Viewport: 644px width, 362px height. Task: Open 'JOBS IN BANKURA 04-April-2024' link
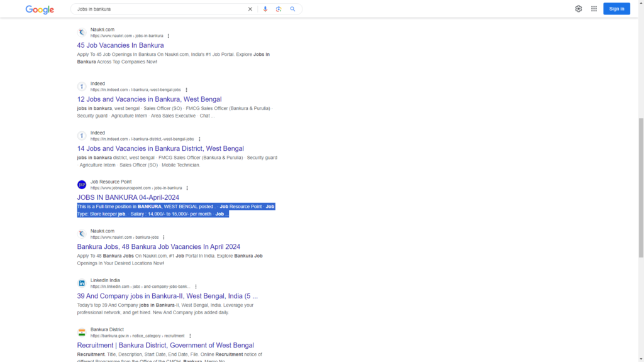click(128, 197)
